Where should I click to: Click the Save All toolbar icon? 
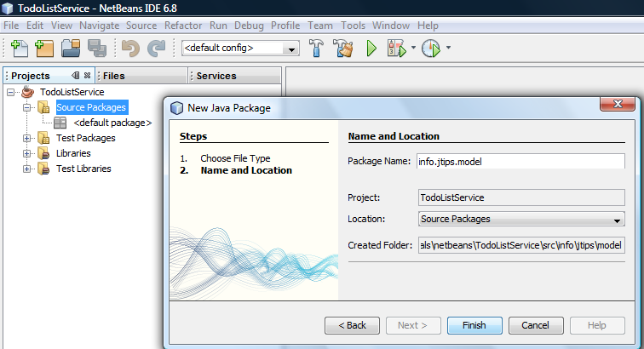(97, 48)
